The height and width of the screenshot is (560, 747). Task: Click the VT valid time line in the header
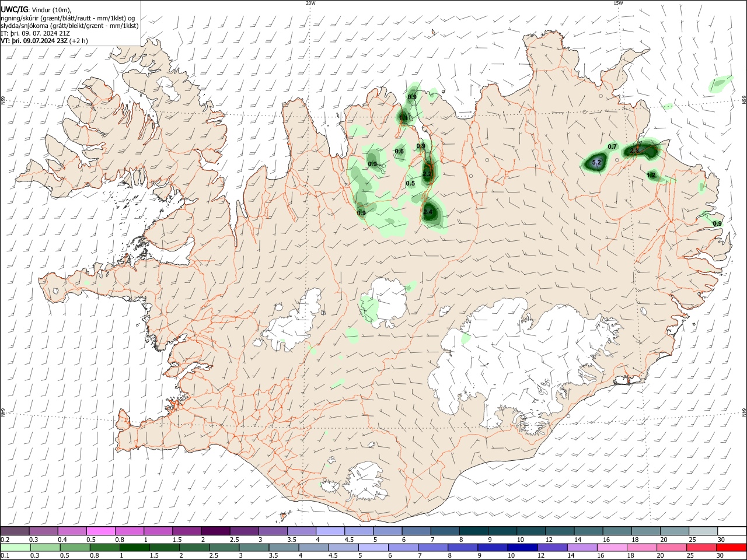coord(44,41)
